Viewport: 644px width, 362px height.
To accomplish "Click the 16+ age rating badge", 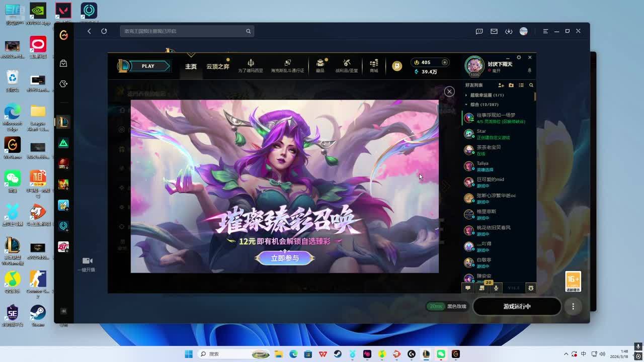I will pyautogui.click(x=573, y=282).
